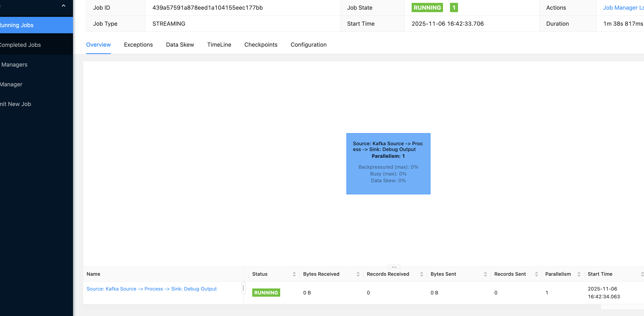Select Completed Jobs in the sidebar
This screenshot has height=316, width=644.
20,45
